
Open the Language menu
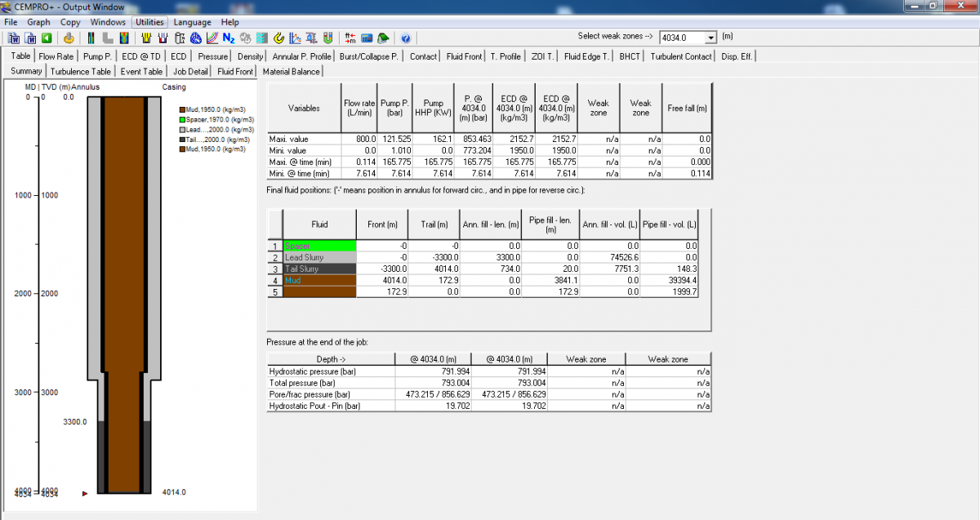click(193, 22)
